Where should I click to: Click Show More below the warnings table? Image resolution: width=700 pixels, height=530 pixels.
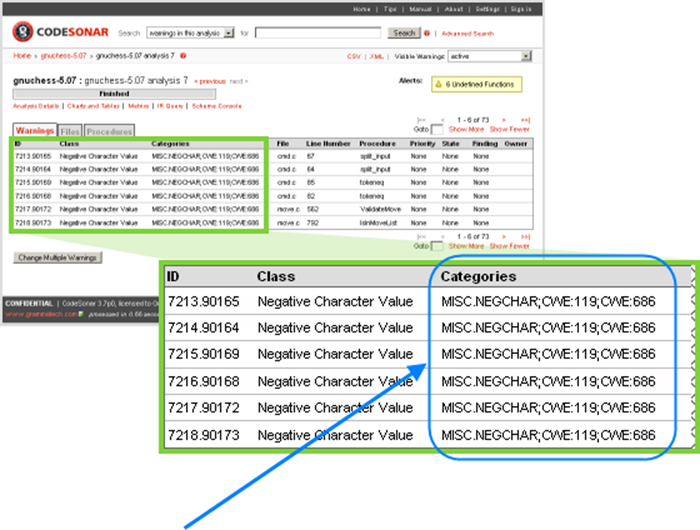(466, 246)
